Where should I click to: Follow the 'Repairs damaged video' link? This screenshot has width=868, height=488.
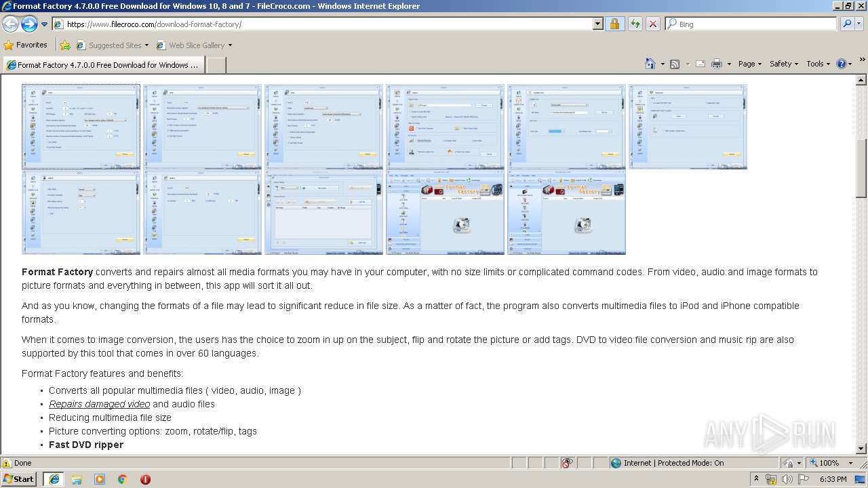pyautogui.click(x=99, y=404)
